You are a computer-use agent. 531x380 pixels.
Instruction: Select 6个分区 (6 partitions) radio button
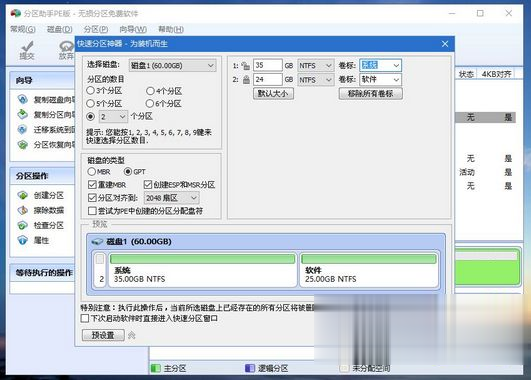150,103
